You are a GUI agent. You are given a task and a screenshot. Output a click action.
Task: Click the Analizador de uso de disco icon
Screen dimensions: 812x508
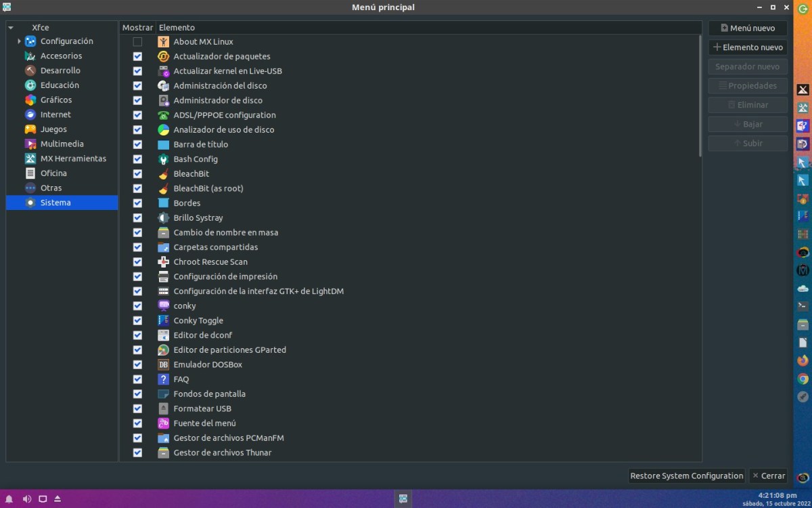tap(163, 130)
